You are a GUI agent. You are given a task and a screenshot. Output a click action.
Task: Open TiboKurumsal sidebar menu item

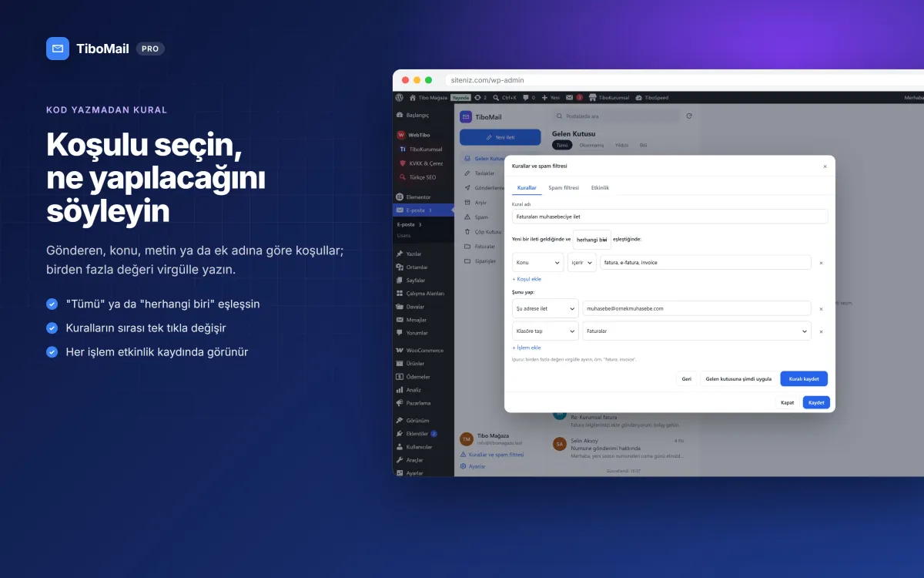(423, 149)
